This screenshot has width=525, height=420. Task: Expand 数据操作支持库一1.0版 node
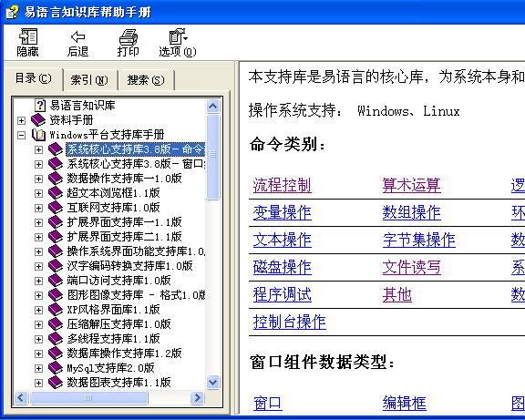(x=38, y=179)
